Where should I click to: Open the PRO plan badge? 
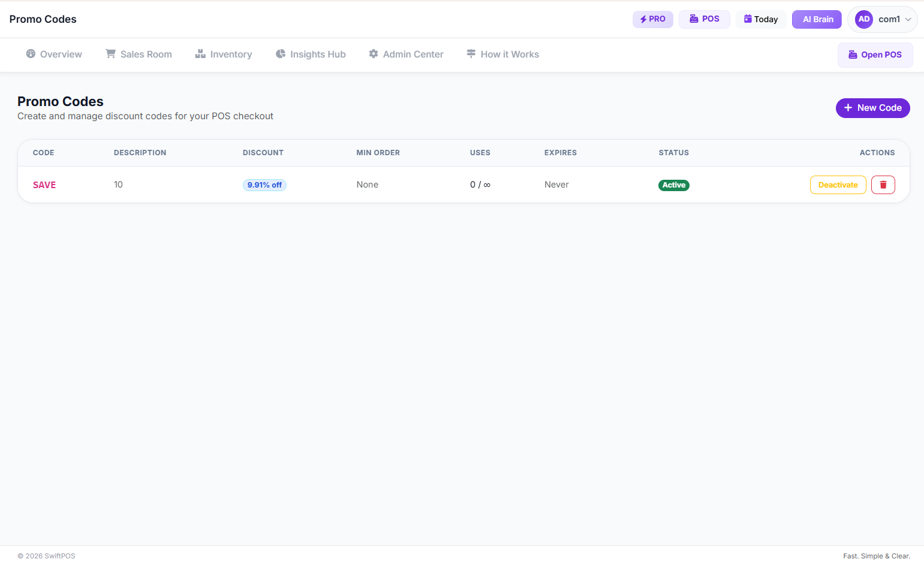click(x=653, y=19)
